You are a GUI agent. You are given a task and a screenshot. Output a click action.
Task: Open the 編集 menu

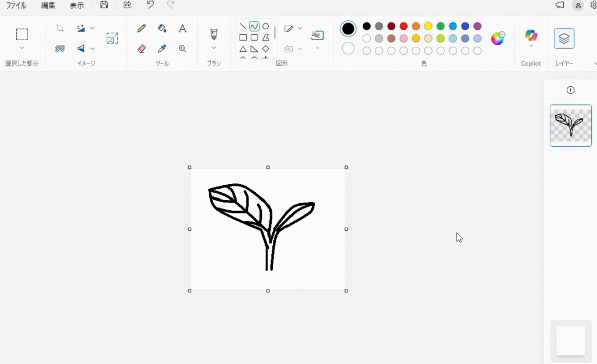point(48,5)
